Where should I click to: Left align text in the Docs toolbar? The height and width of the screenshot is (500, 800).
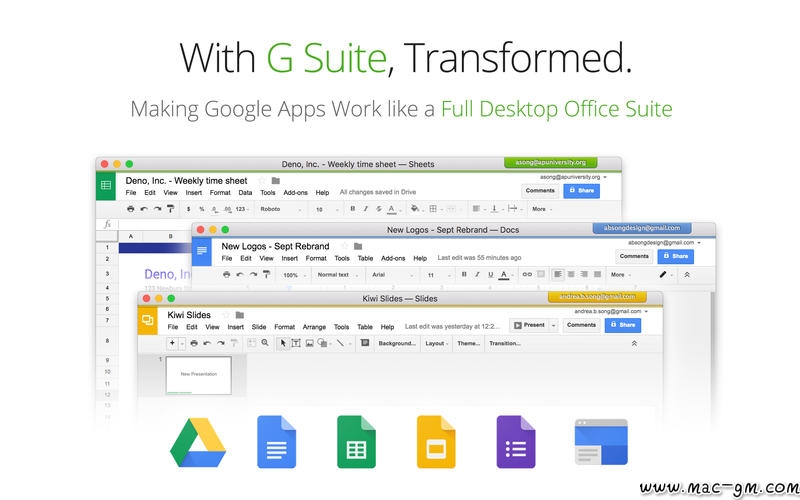pyautogui.click(x=558, y=274)
